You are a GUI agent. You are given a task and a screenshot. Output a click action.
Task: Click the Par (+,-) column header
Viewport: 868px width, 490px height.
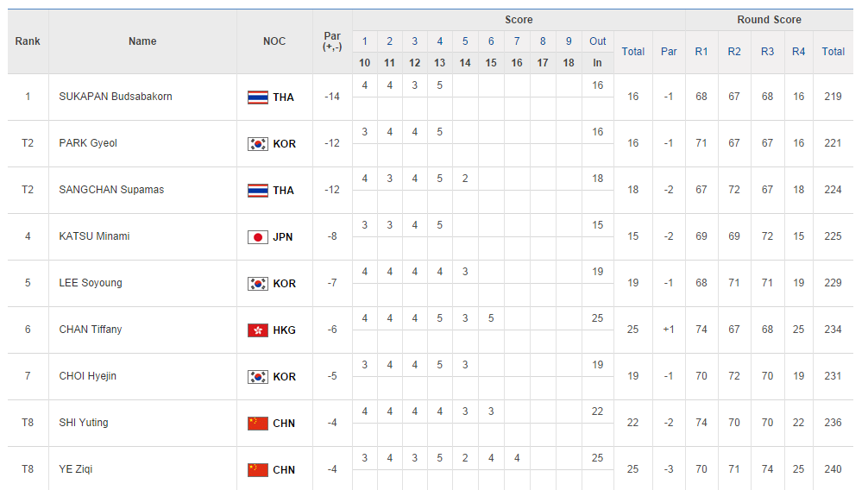click(x=332, y=41)
